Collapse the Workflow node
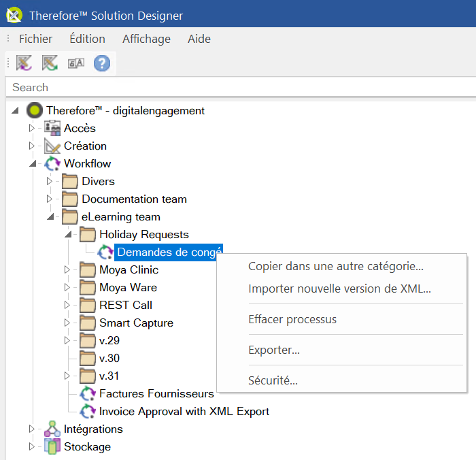476x460 pixels. click(33, 163)
